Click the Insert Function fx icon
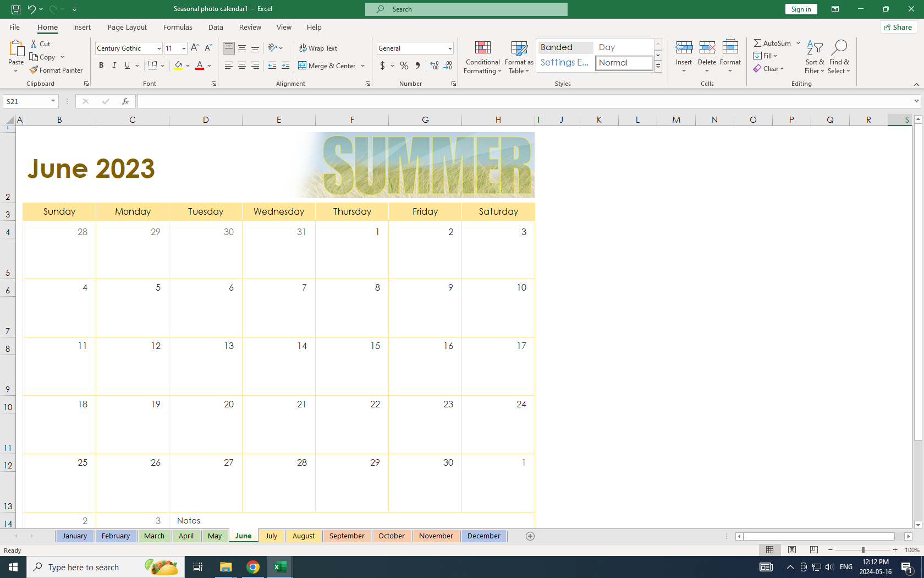924x578 pixels. click(125, 101)
